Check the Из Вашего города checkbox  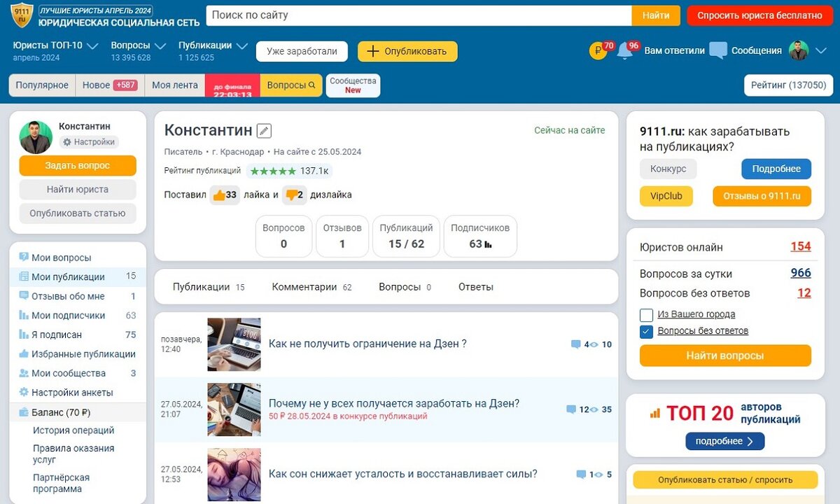coord(646,315)
